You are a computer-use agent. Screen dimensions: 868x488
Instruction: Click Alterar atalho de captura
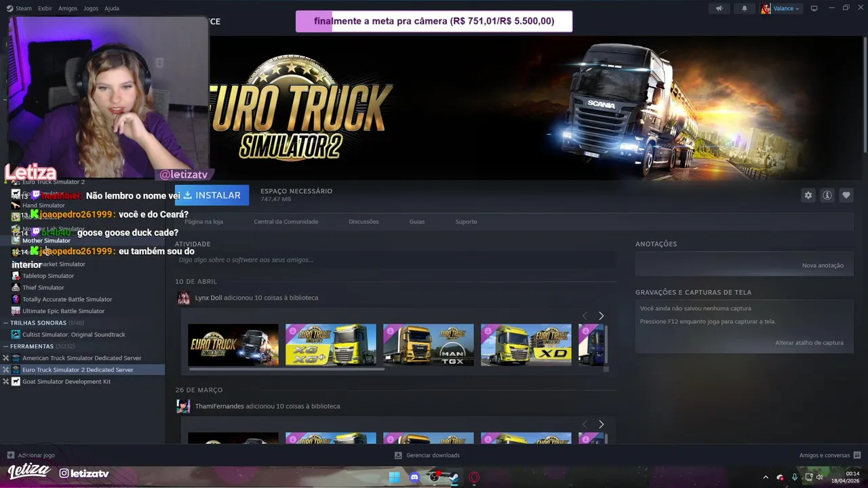(x=809, y=343)
